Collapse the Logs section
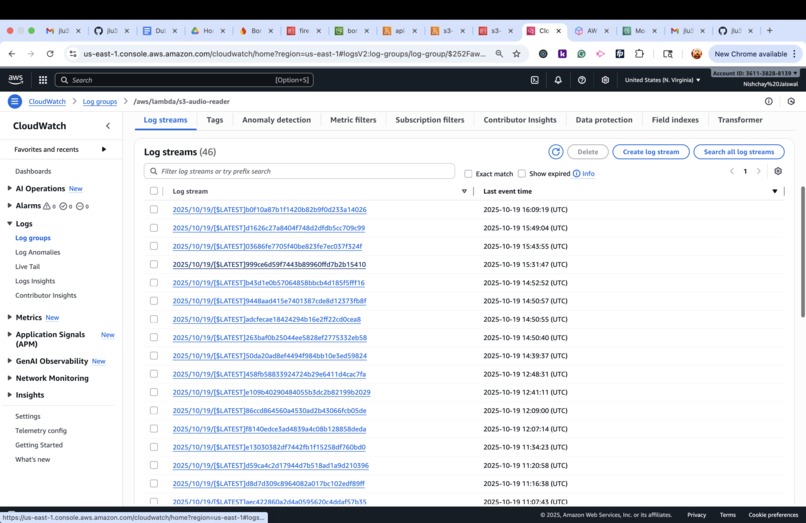806x523 pixels. pyautogui.click(x=9, y=223)
